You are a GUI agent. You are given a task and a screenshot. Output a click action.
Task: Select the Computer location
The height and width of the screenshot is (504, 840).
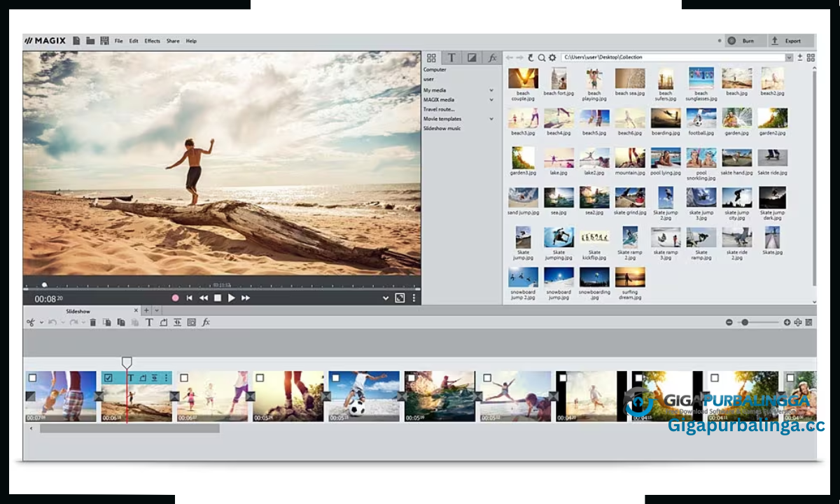(435, 69)
